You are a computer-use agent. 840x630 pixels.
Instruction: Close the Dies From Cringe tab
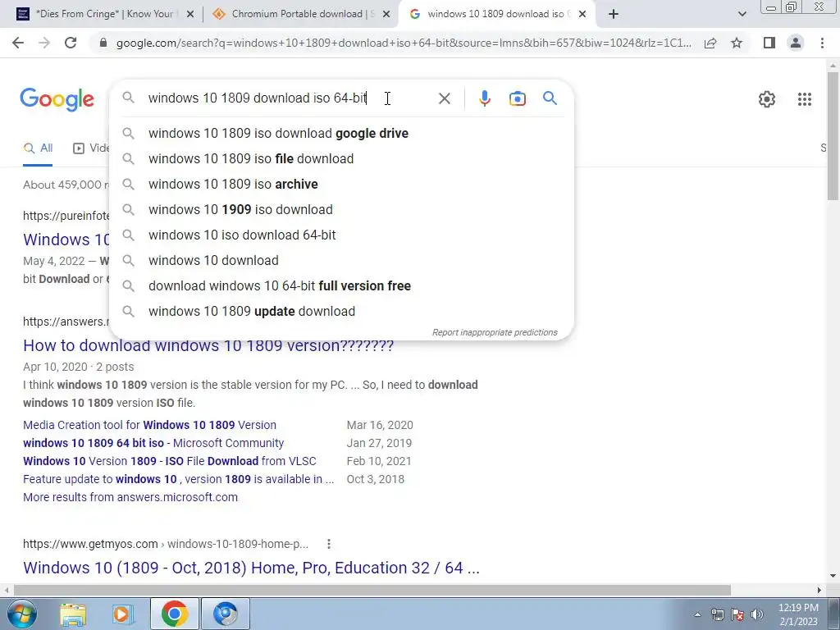(x=189, y=15)
